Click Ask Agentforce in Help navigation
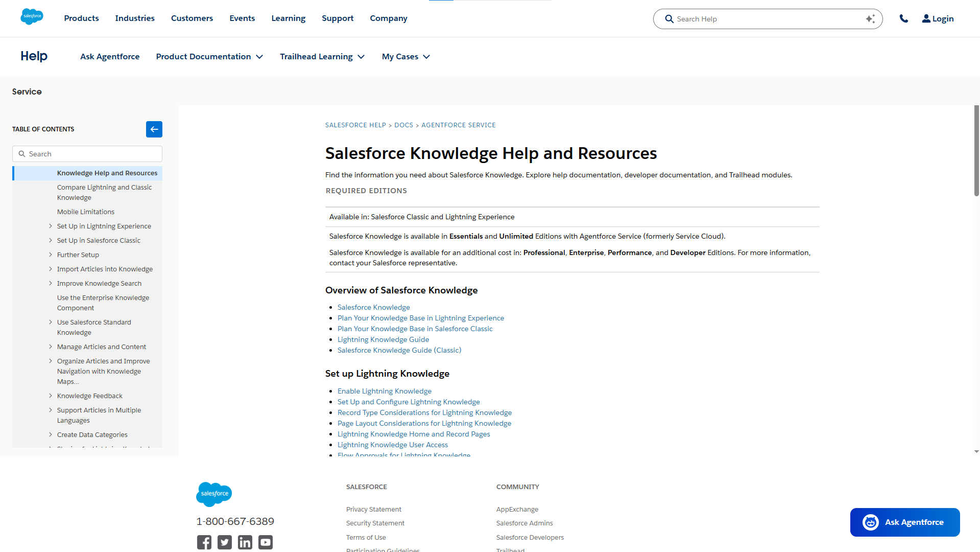 coord(110,57)
